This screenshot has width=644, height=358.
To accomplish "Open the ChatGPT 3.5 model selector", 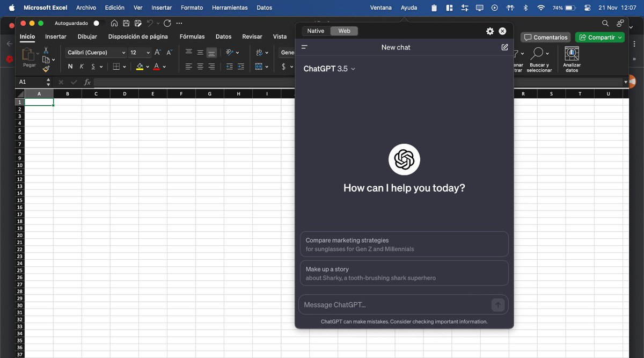I will click(330, 69).
